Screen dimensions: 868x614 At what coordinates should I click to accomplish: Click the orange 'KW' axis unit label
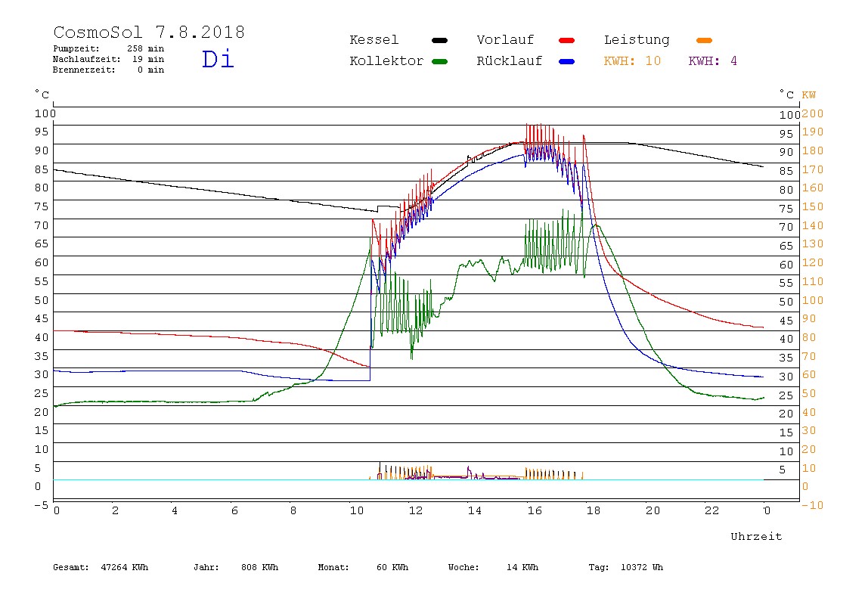click(x=809, y=95)
